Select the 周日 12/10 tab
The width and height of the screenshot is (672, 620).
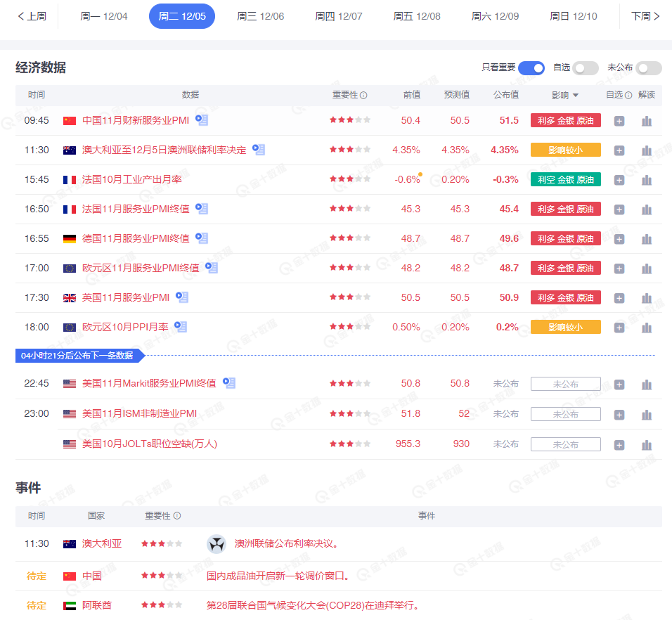tap(573, 15)
